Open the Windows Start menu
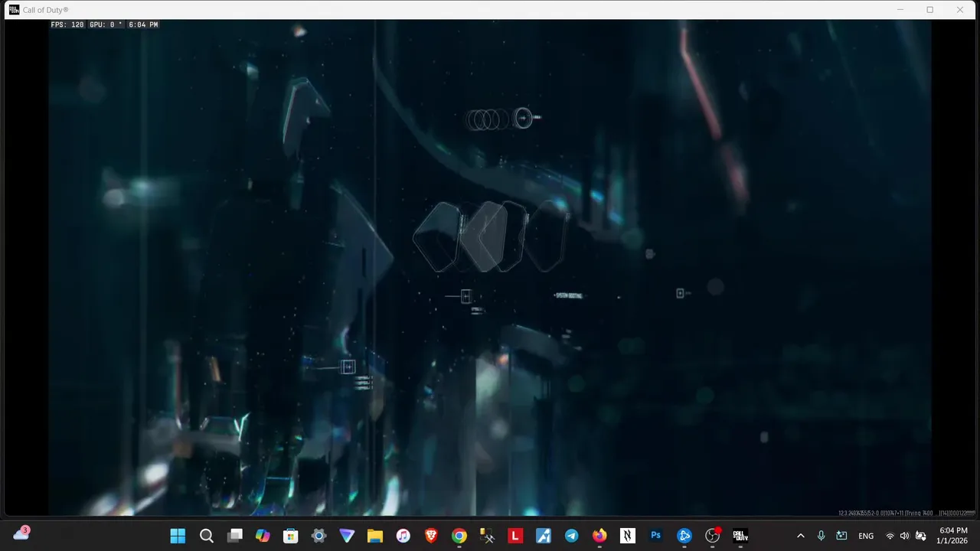This screenshot has height=551, width=980. [x=178, y=536]
